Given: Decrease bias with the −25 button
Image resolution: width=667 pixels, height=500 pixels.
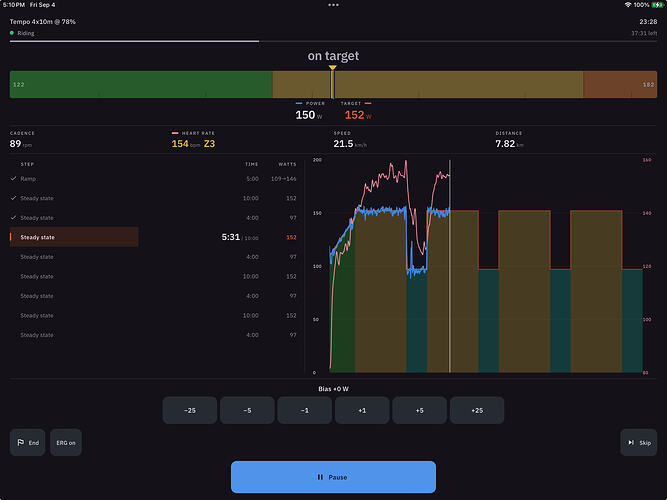Looking at the screenshot, I should [190, 410].
